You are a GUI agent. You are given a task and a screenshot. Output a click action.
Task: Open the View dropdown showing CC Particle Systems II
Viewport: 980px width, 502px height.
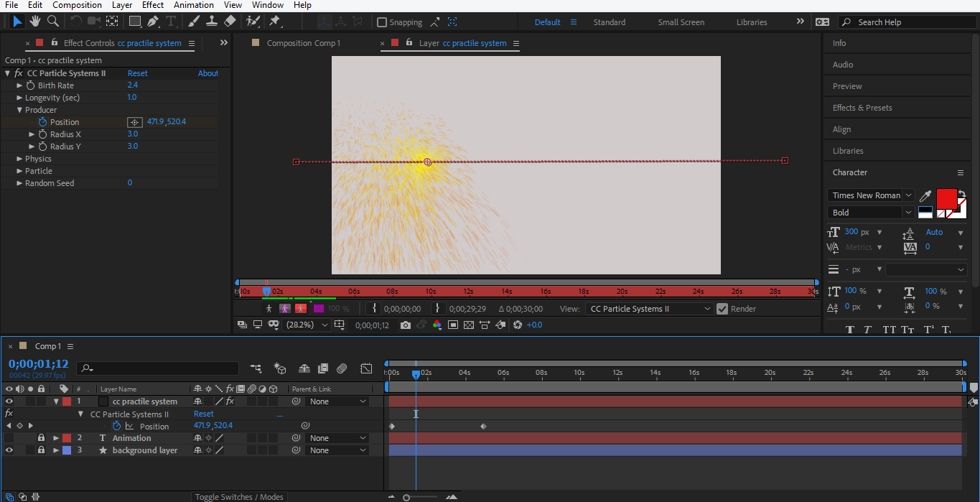650,309
